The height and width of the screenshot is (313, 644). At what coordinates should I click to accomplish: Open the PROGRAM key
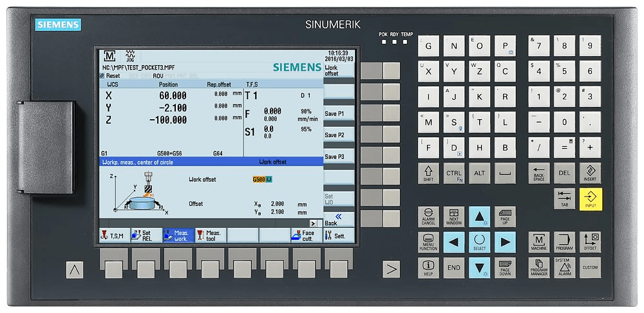pos(564,242)
